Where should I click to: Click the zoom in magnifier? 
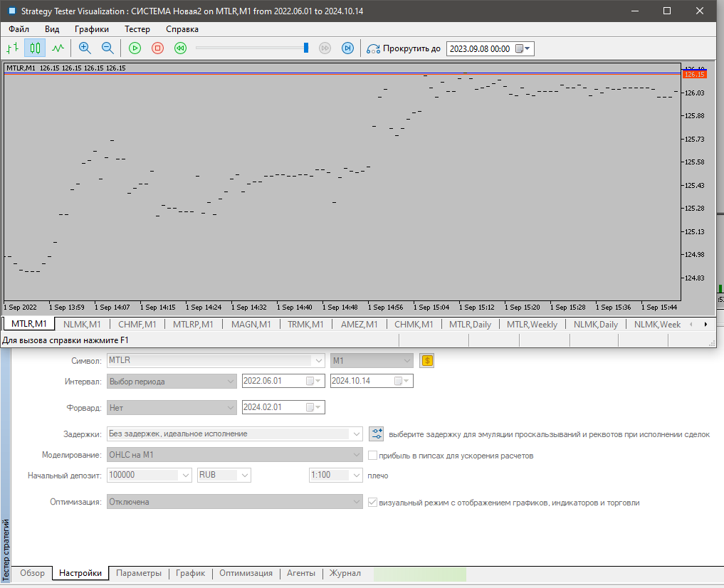[x=85, y=48]
